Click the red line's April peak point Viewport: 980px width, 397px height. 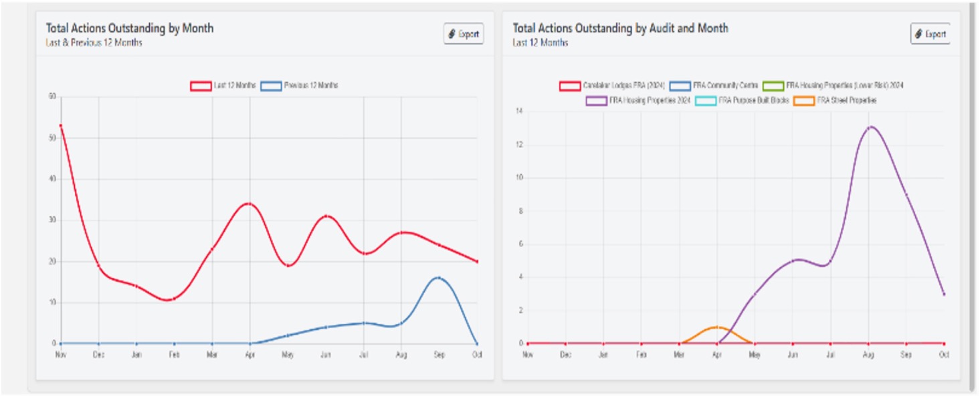click(250, 204)
